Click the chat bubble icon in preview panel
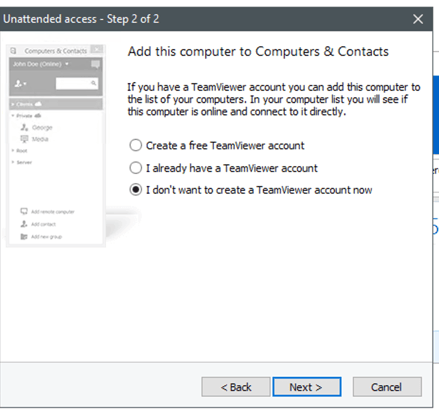The height and width of the screenshot is (409, 439). point(95,64)
